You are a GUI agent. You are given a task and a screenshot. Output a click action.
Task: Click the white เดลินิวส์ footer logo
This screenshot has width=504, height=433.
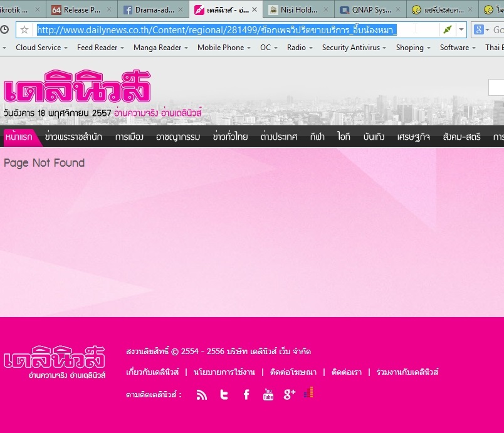[x=55, y=362]
